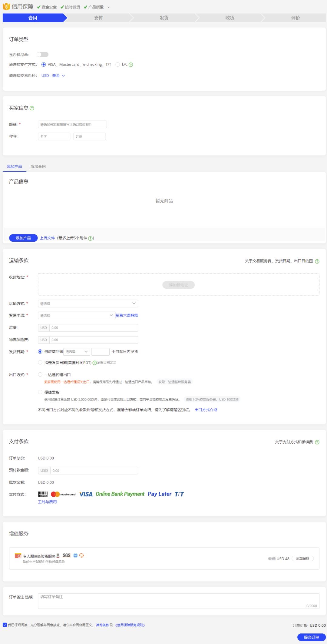Image resolution: width=327 pixels, height=644 pixels.
Task: Click the days input before 个自然日内发货
Action: point(100,352)
